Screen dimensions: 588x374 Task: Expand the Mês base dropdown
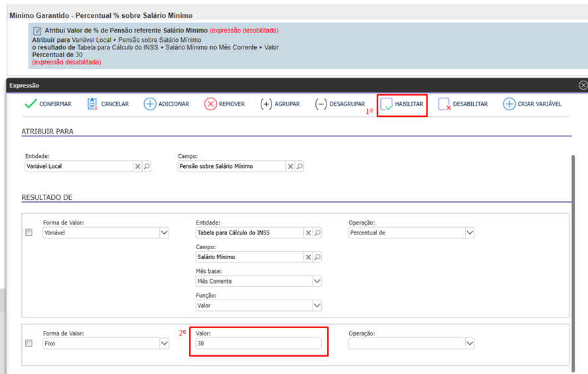click(x=317, y=281)
